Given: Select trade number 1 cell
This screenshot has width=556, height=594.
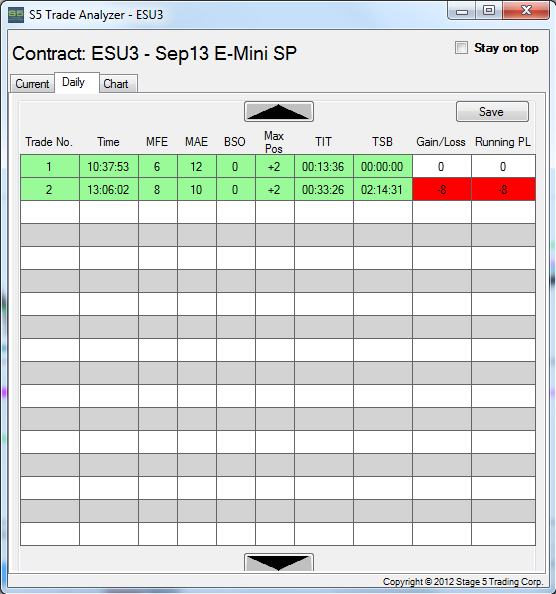Looking at the screenshot, I should click(x=50, y=166).
